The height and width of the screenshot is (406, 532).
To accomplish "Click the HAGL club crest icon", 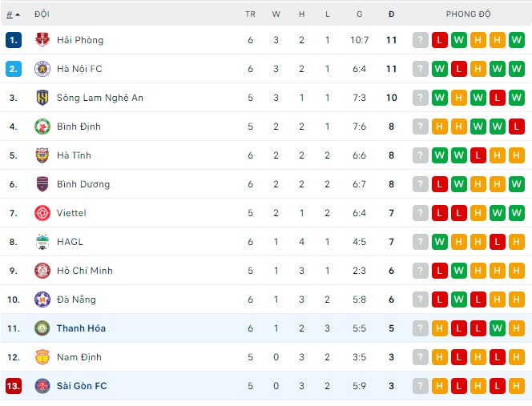I will click(42, 242).
